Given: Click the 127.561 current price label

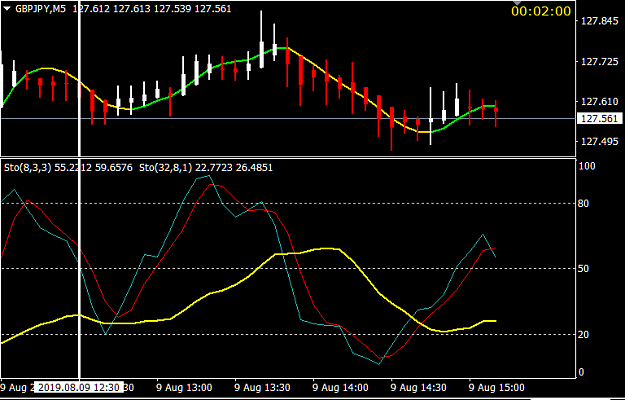Looking at the screenshot, I should pos(599,118).
